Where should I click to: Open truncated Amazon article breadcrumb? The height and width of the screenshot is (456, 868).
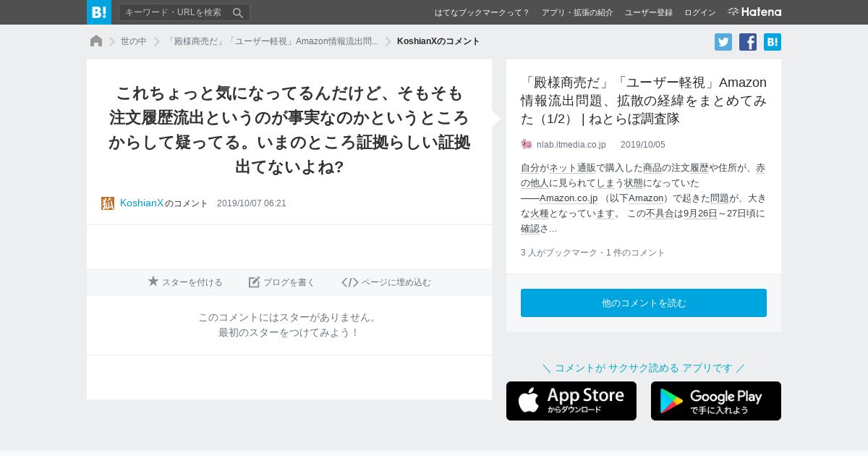coord(272,41)
